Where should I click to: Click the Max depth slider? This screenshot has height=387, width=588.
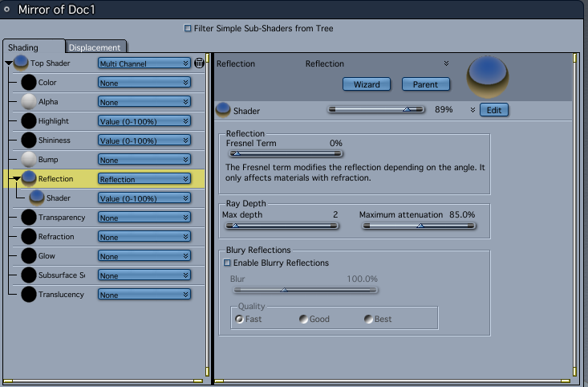pos(282,226)
